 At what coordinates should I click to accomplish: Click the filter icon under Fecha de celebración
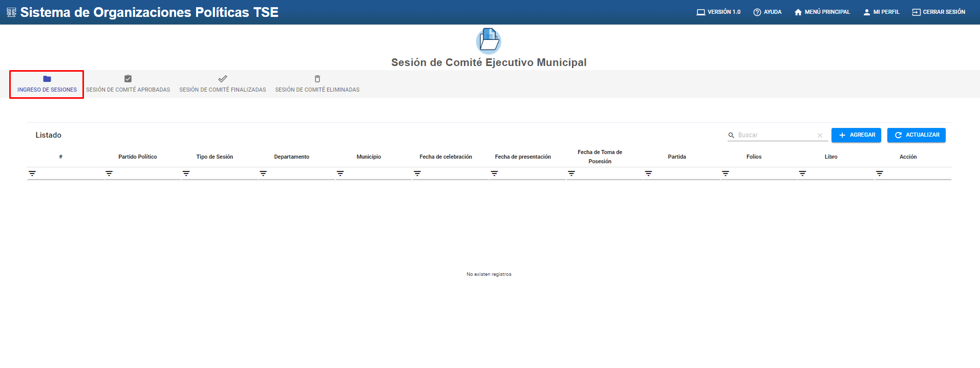pyautogui.click(x=417, y=174)
